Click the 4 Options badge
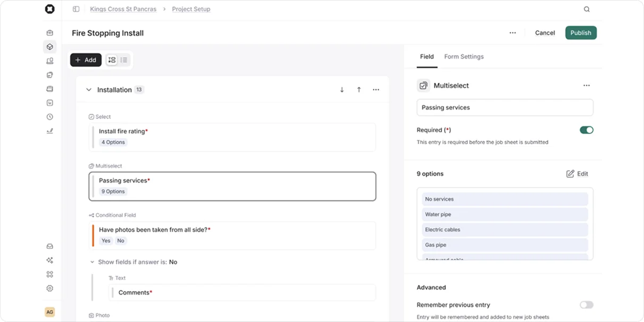 tap(113, 142)
